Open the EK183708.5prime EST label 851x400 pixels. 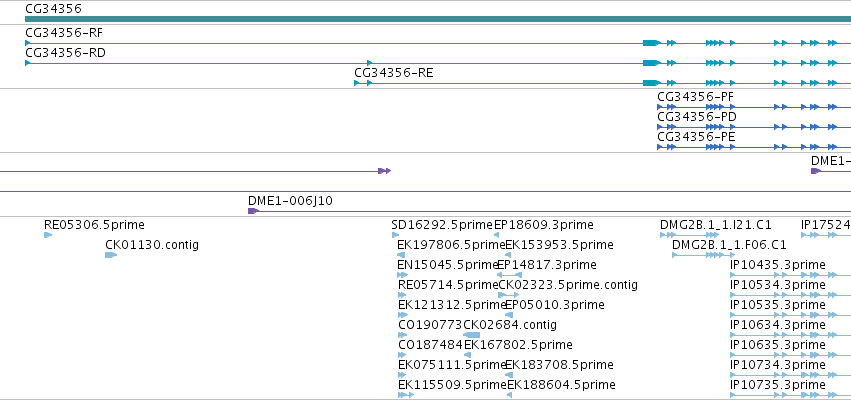560,365
